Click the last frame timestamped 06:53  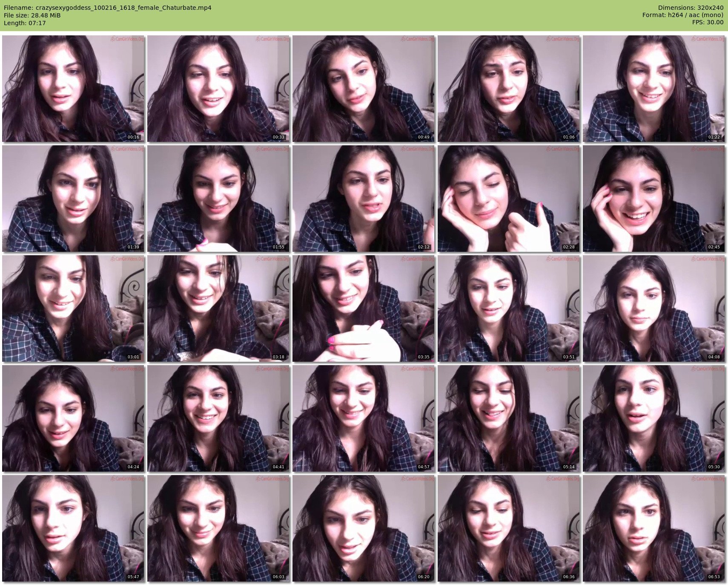coord(653,528)
